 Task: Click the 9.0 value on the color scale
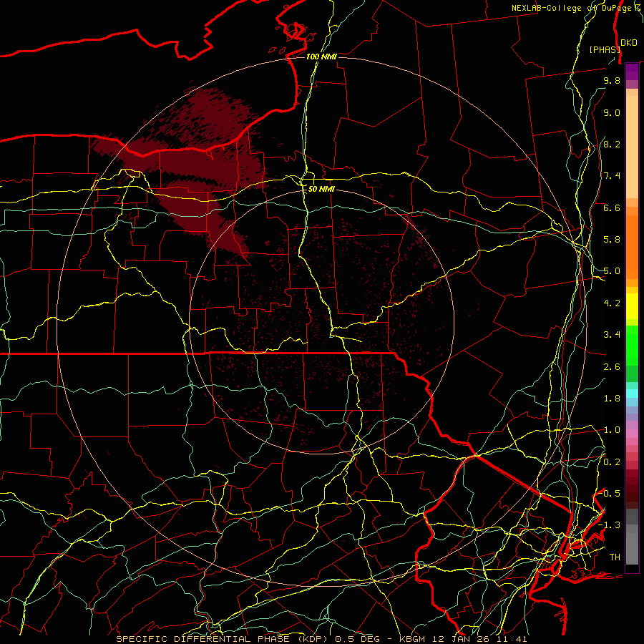click(612, 113)
